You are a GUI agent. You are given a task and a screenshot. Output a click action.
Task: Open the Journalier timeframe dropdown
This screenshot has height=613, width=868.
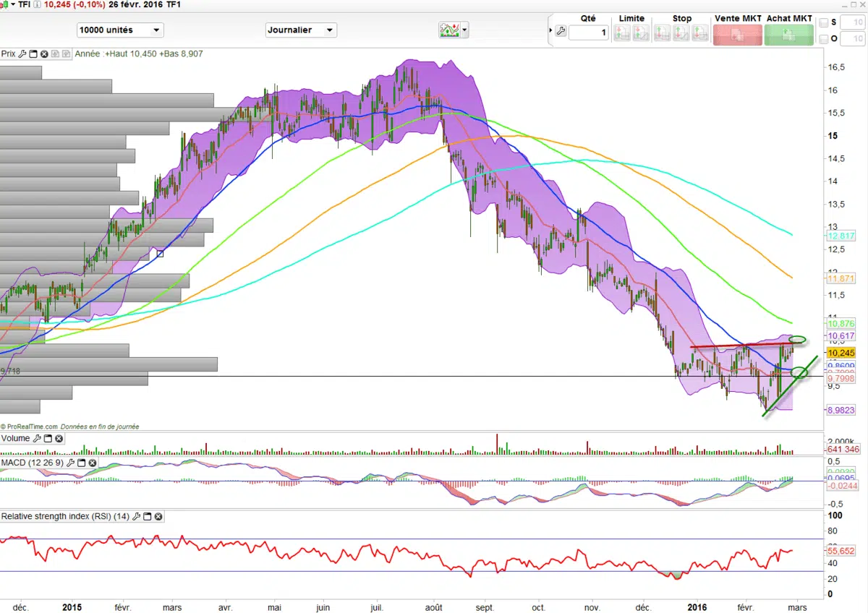(x=329, y=30)
